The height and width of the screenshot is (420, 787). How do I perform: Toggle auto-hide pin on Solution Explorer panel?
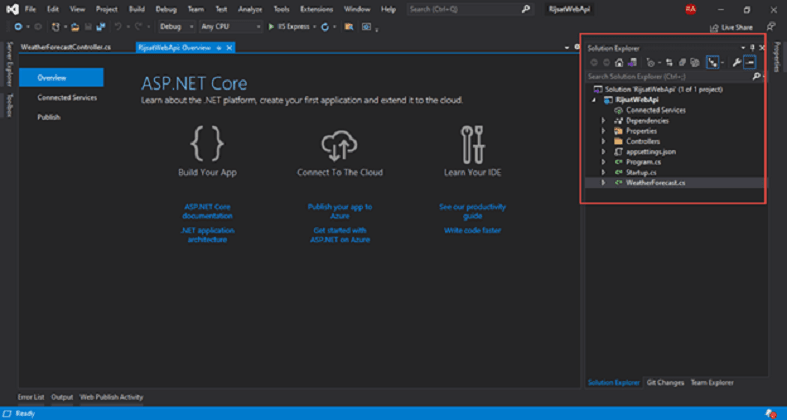click(753, 47)
